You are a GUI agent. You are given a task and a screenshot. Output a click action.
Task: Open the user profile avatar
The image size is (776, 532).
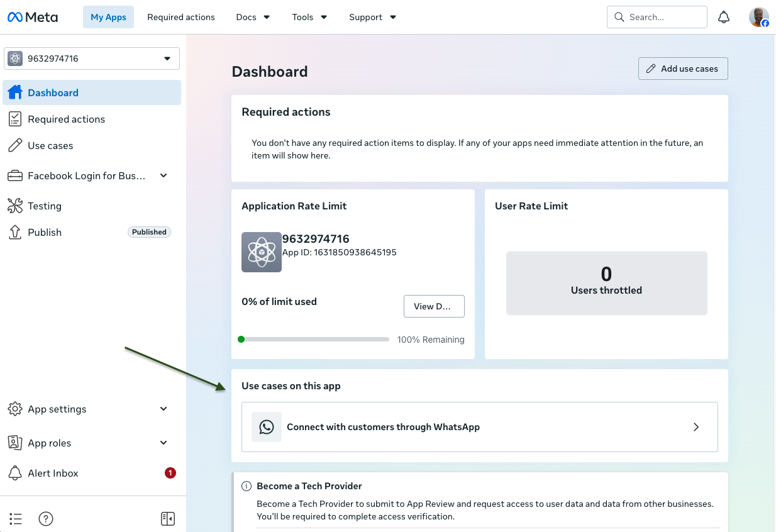(759, 17)
